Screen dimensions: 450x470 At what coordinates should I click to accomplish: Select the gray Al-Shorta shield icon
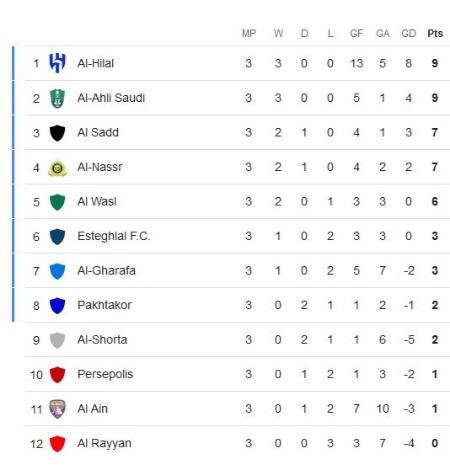[57, 340]
